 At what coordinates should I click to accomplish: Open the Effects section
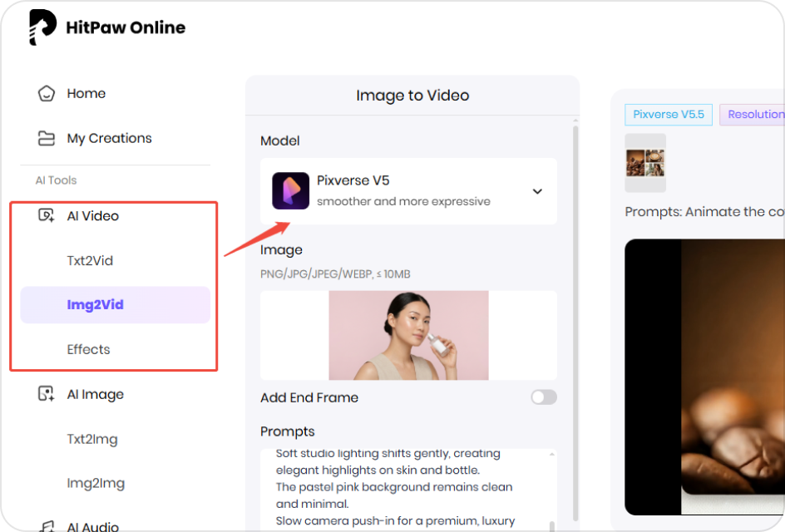(88, 349)
